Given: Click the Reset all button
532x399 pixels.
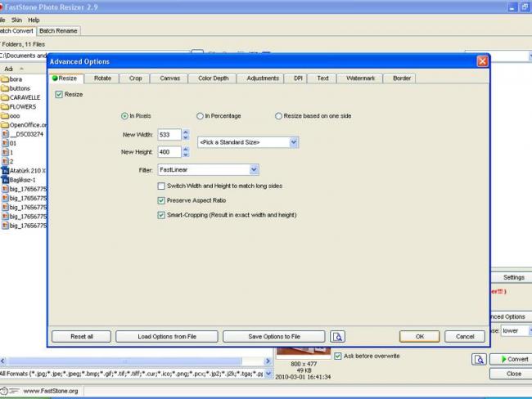Looking at the screenshot, I should [81, 336].
